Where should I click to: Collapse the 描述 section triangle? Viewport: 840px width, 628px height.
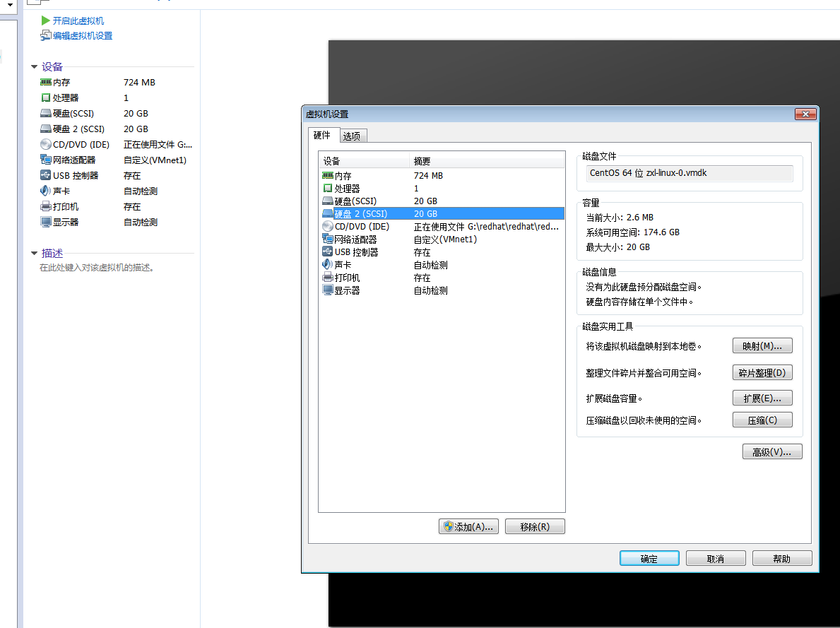tap(35, 254)
